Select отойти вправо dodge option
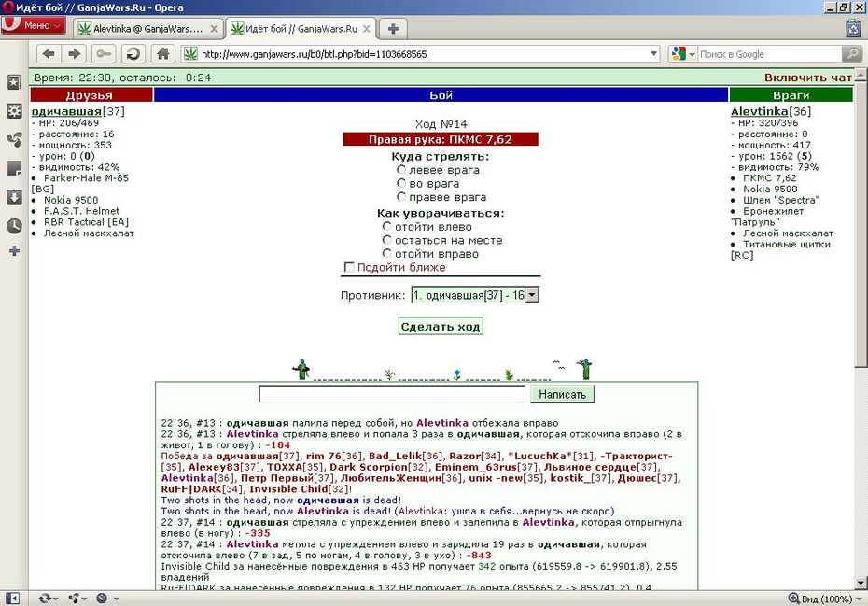The height and width of the screenshot is (606, 868). pyautogui.click(x=387, y=254)
